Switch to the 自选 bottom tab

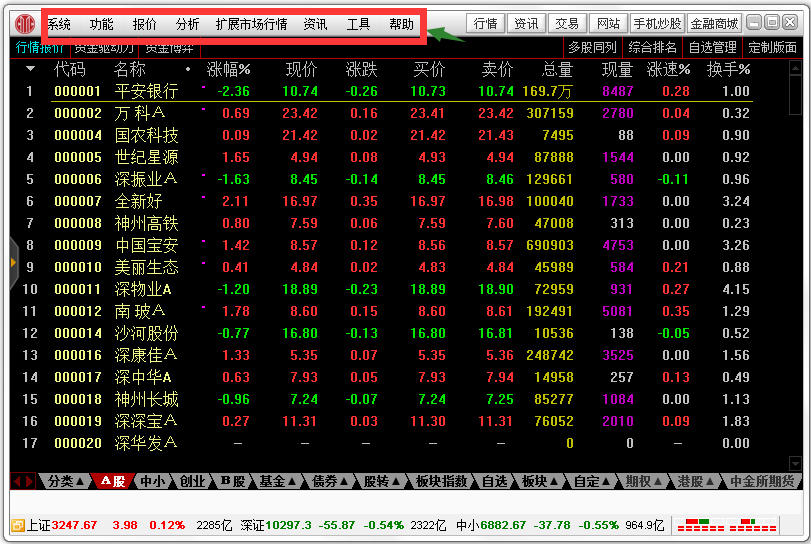pos(495,481)
